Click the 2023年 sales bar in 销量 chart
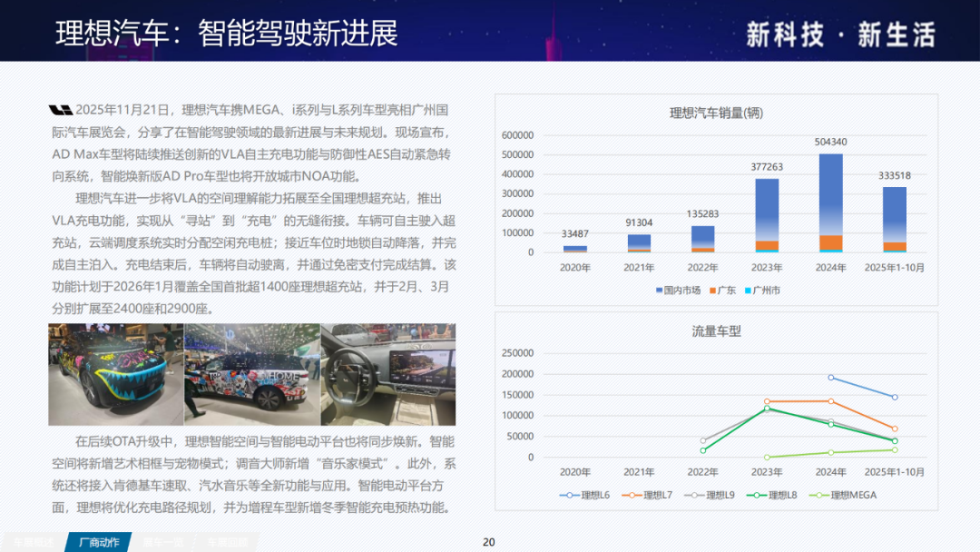This screenshot has height=552, width=980. tap(767, 216)
